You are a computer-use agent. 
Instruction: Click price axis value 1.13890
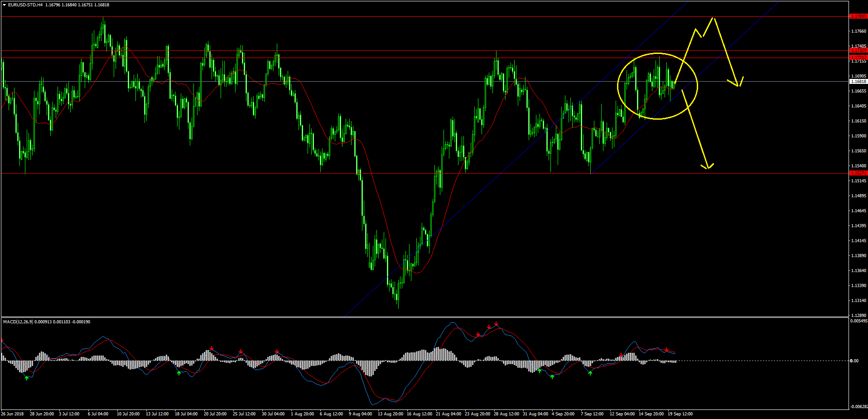tap(859, 256)
